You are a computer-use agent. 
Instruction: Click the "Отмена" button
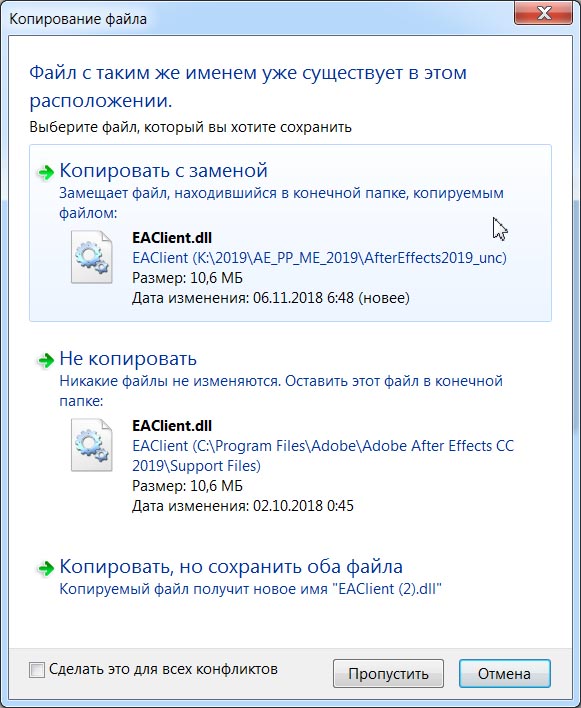pyautogui.click(x=504, y=674)
